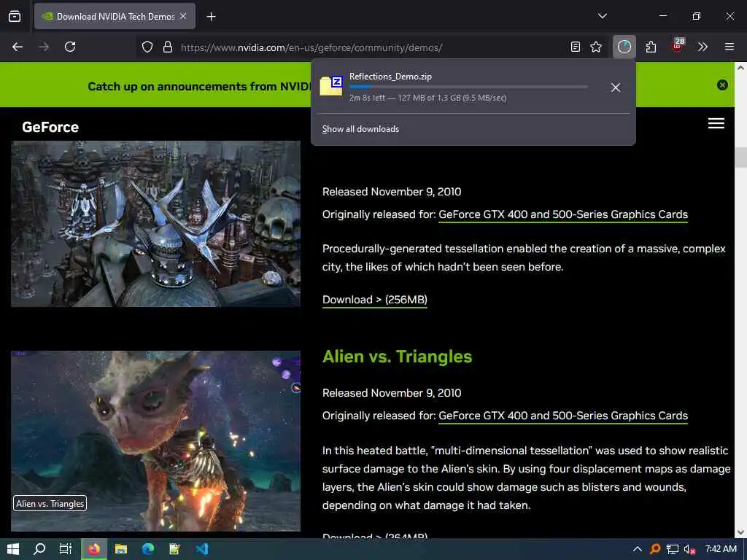Bookmark this page with the star
The width and height of the screenshot is (747, 560).
(596, 47)
